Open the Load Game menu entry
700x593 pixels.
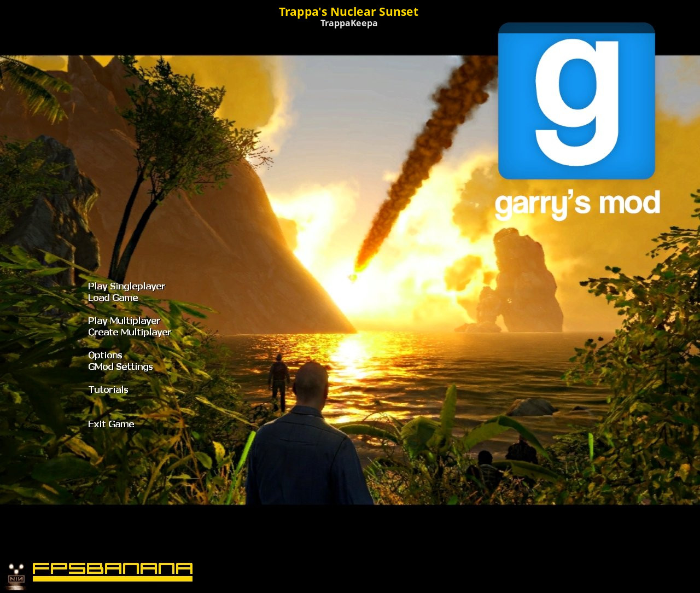pyautogui.click(x=113, y=298)
